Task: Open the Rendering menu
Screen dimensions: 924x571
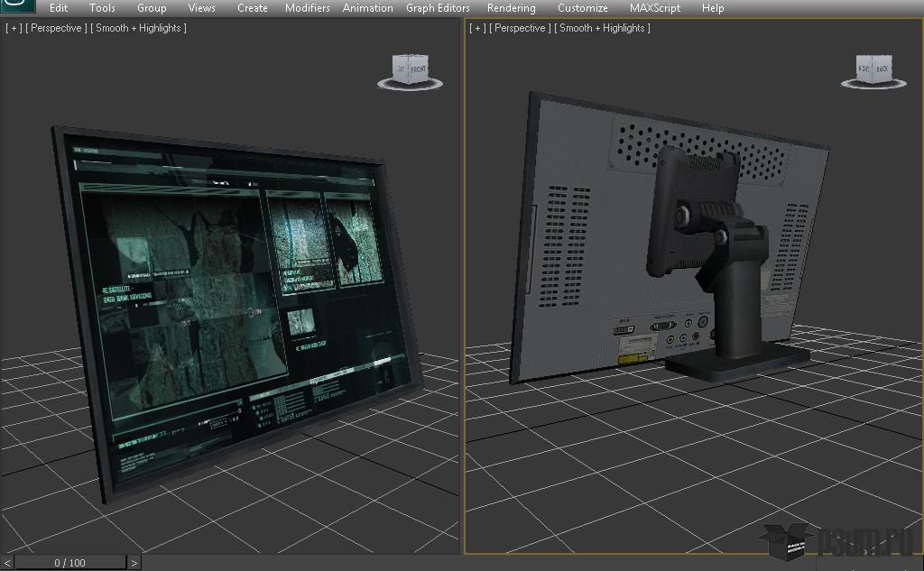Action: tap(511, 8)
